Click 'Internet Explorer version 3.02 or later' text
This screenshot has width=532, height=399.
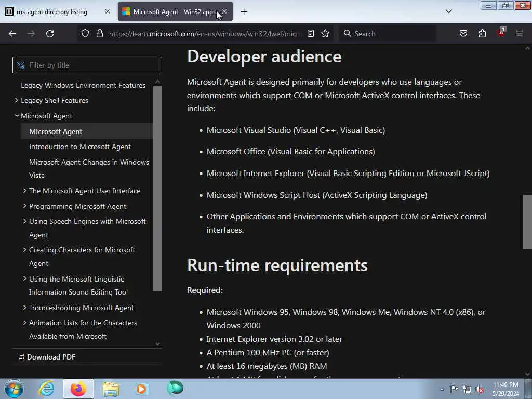pyautogui.click(x=274, y=339)
